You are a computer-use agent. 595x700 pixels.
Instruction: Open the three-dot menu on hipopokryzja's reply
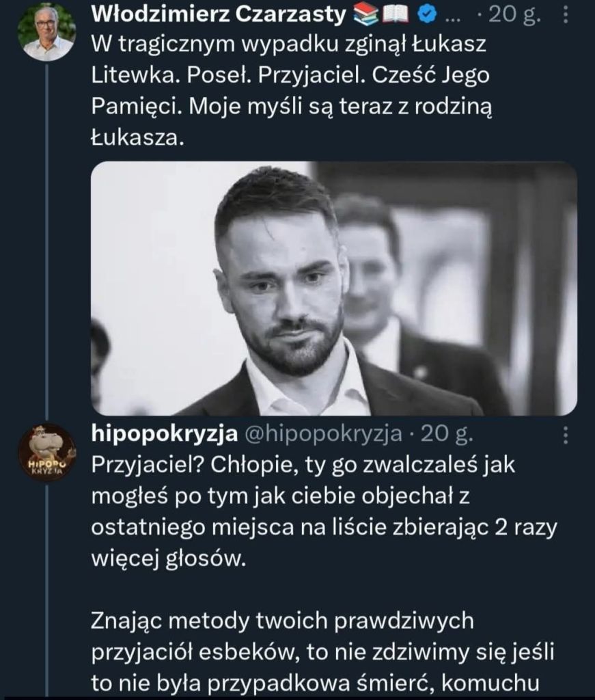[566, 433]
